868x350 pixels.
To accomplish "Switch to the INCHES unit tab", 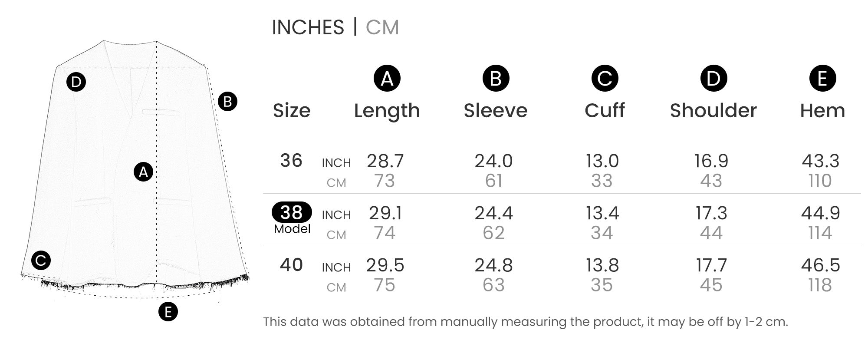I will pos(308,28).
